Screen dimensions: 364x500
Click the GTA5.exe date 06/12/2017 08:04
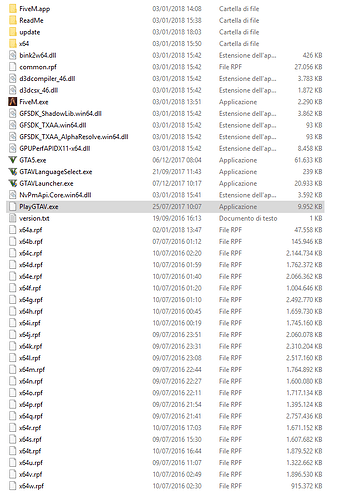coord(177,160)
